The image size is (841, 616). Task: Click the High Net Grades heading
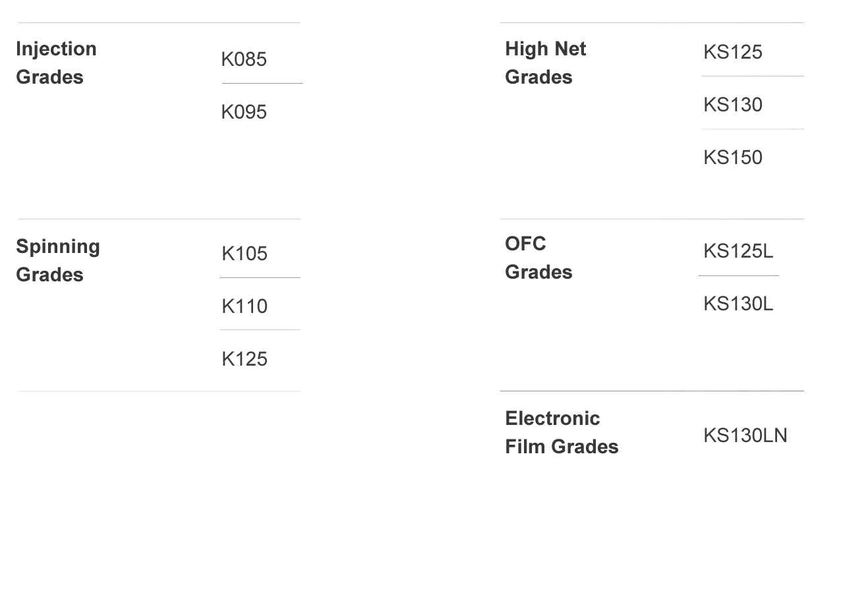click(x=545, y=63)
